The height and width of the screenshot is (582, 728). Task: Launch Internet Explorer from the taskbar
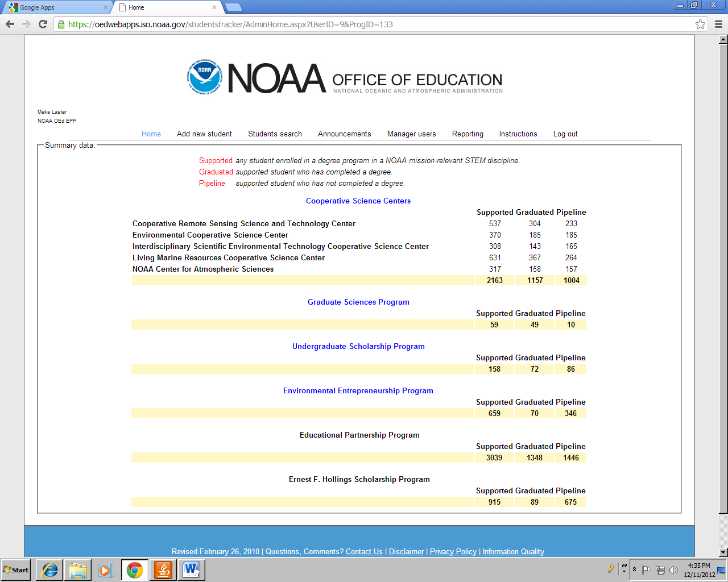click(x=50, y=570)
